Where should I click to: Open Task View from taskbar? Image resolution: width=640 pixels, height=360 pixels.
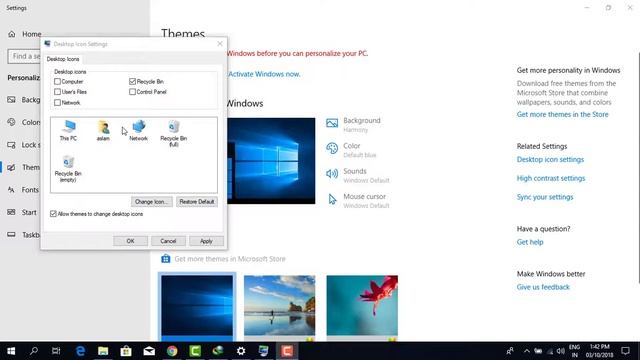coord(56,351)
